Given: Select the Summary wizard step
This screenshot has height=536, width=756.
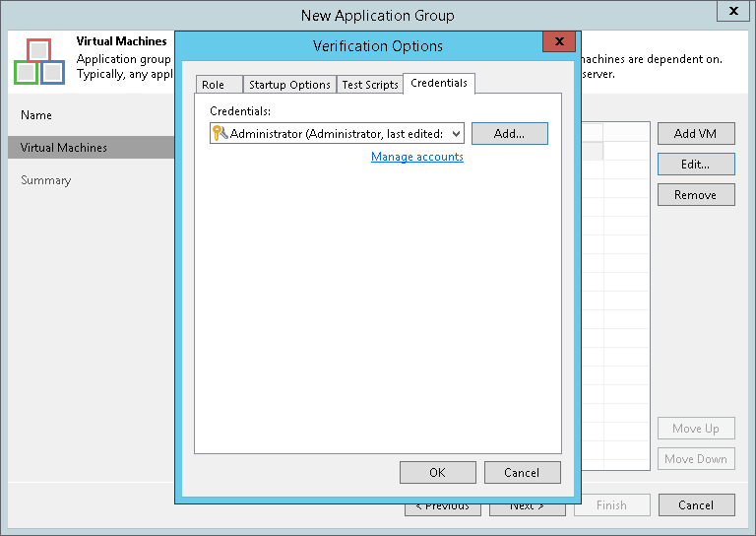Looking at the screenshot, I should pos(46,180).
